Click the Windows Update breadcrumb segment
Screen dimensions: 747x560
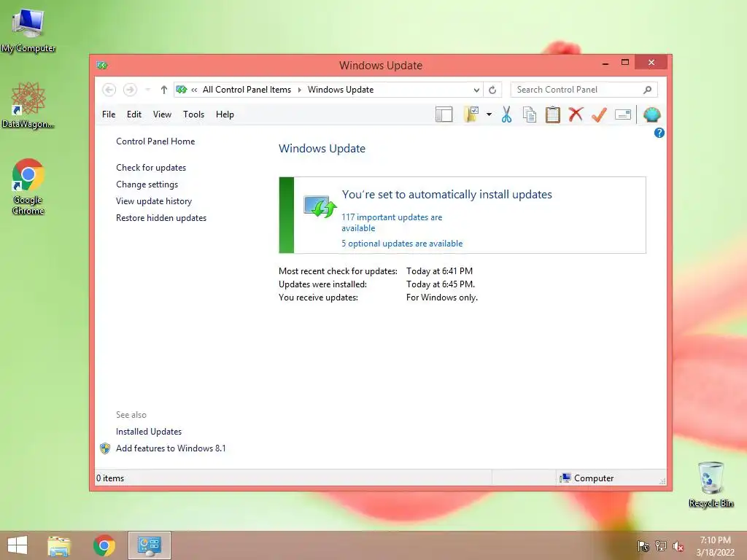tap(340, 90)
